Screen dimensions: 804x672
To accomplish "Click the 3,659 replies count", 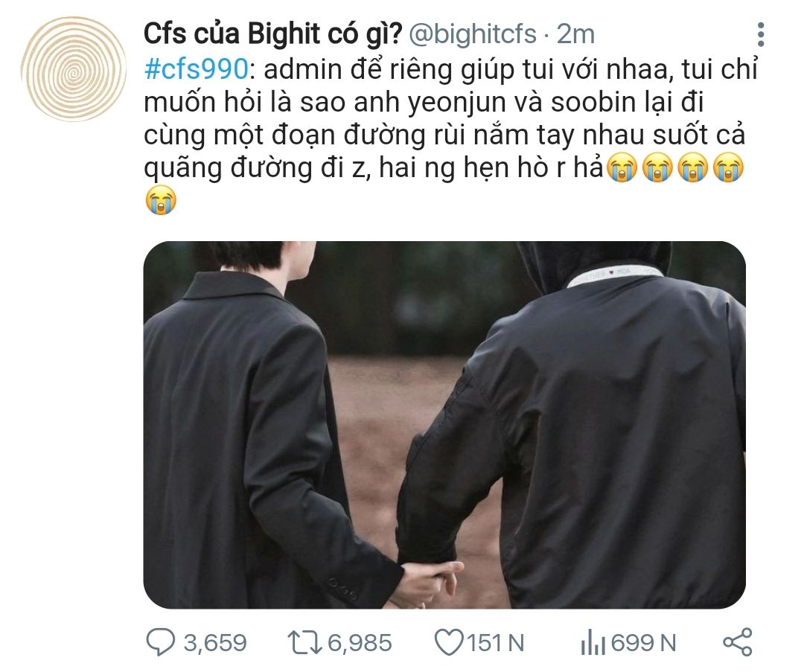I will tap(215, 643).
